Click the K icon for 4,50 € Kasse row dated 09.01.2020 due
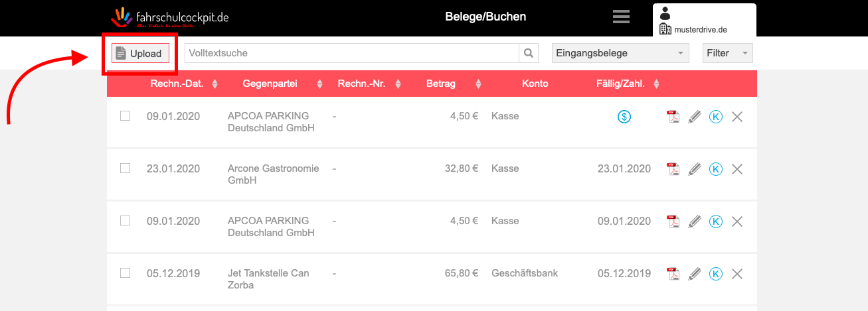868x311 pixels. [x=716, y=221]
